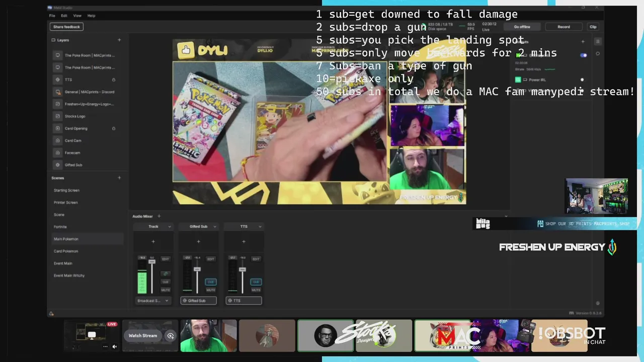644x362 pixels.
Task: Toggle MUTE on the Track channel
Action: pos(165,290)
